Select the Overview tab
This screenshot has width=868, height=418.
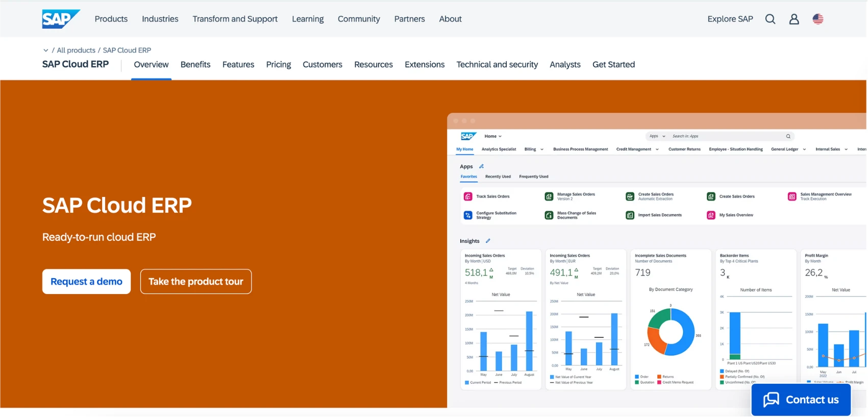pyautogui.click(x=152, y=65)
